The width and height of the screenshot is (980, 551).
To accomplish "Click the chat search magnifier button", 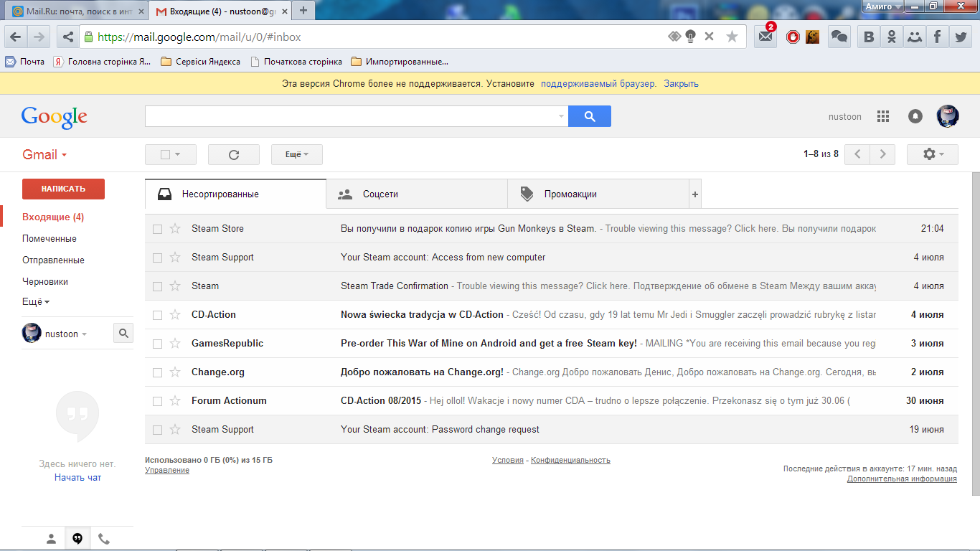I will pyautogui.click(x=123, y=333).
